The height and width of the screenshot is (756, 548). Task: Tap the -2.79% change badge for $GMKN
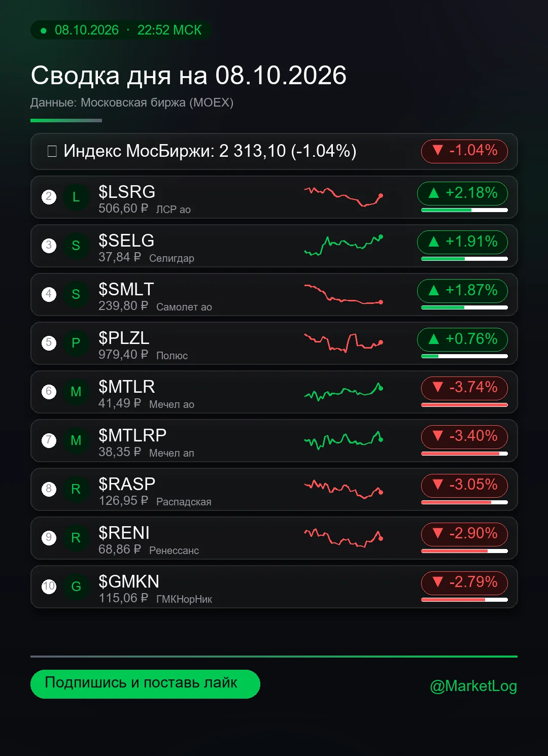[x=464, y=582]
